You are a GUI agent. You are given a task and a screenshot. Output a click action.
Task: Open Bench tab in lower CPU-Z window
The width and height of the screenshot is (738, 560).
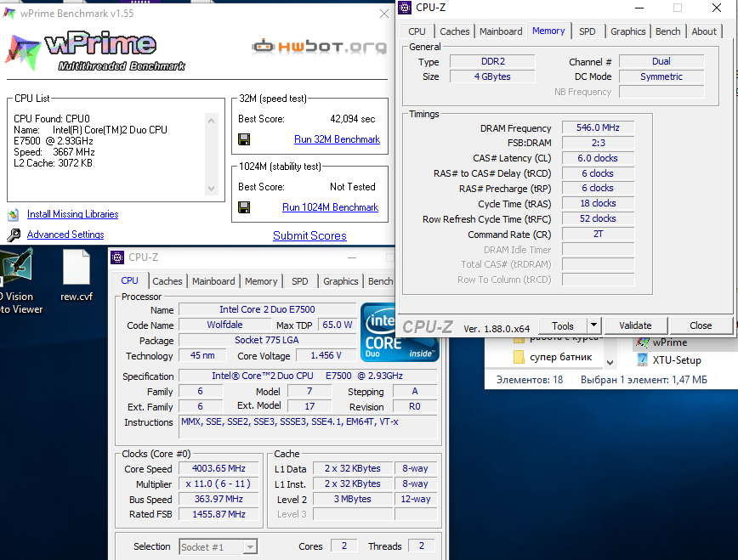(x=380, y=281)
